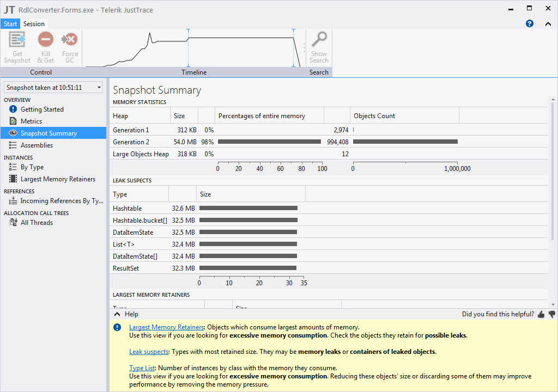
Task: Collapse the Help panel chevron
Action: [x=117, y=314]
